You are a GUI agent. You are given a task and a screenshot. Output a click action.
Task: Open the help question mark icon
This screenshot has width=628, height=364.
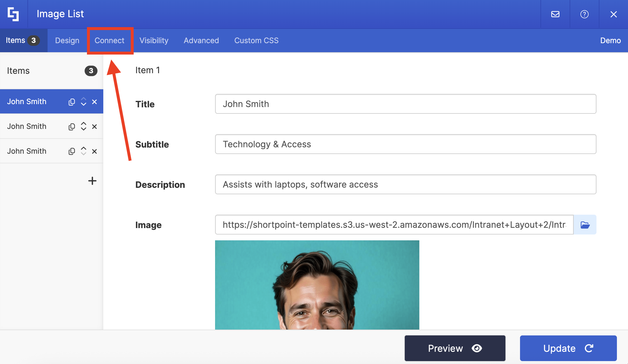click(584, 14)
